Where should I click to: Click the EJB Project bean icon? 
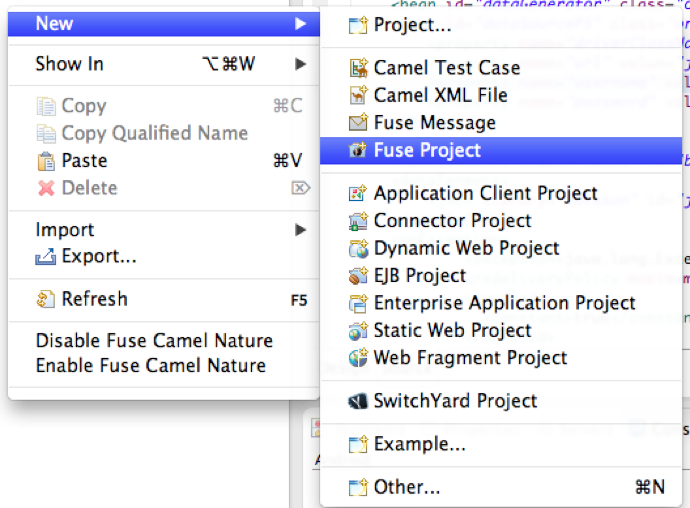(x=358, y=276)
